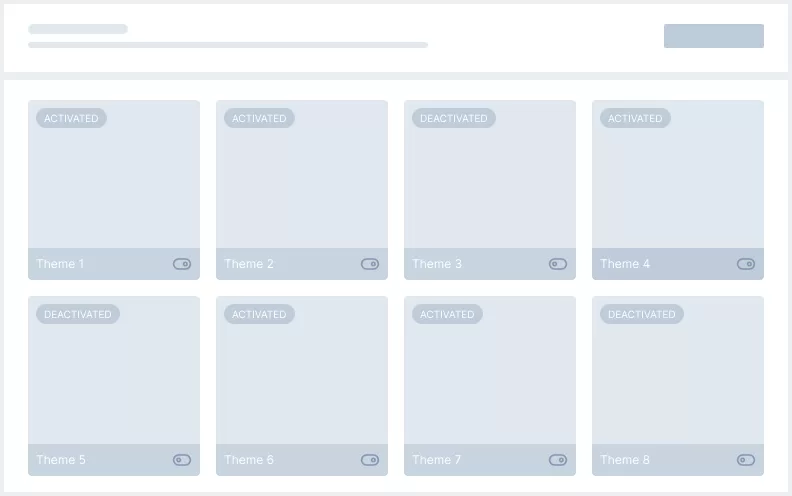The image size is (792, 496).
Task: Select the Theme 2 label
Action: 249,264
